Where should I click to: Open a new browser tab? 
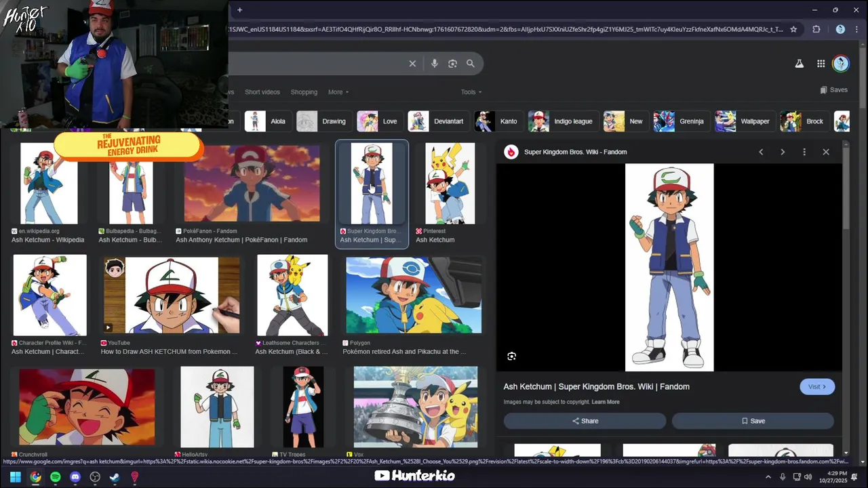click(x=239, y=9)
